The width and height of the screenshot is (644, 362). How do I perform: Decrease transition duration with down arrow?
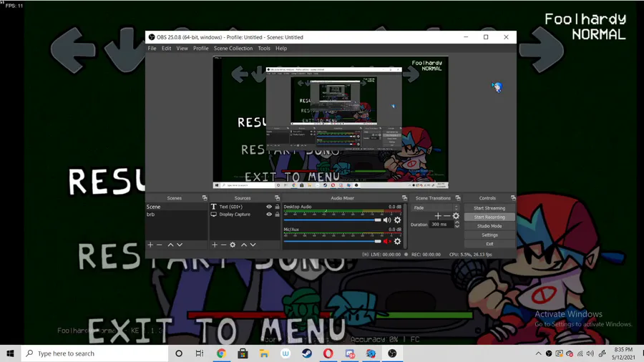point(457,227)
